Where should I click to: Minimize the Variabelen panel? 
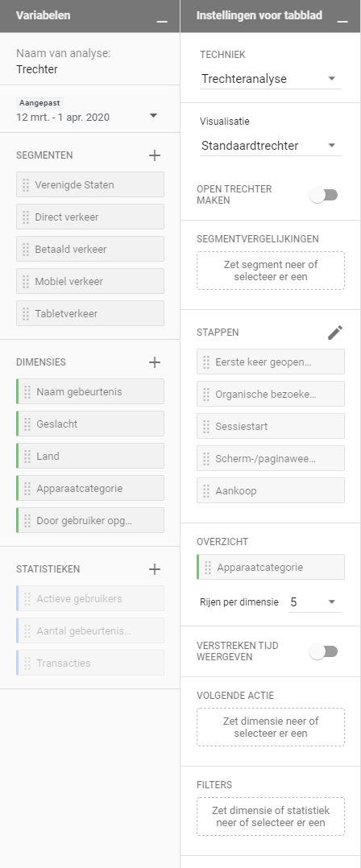(x=162, y=17)
